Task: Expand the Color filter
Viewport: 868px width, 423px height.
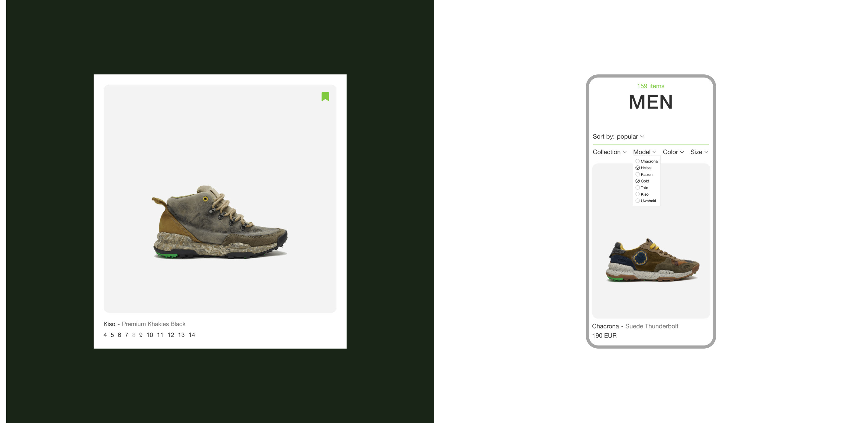Action: (x=673, y=152)
